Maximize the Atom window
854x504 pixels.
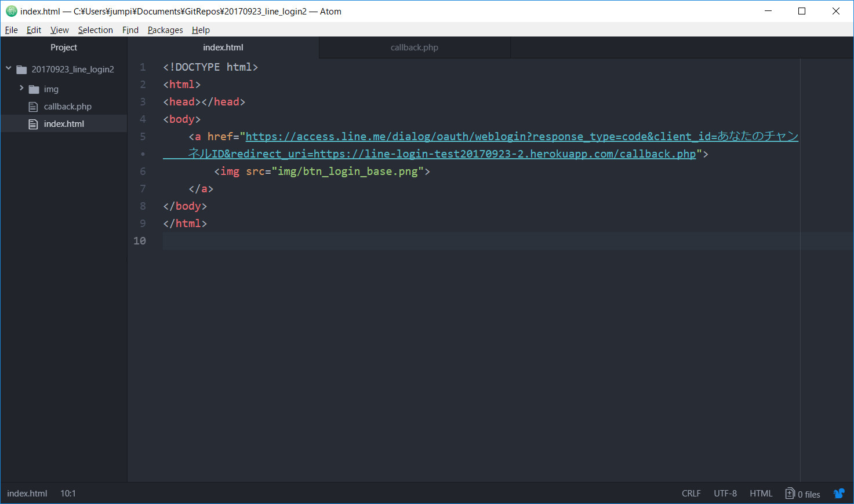802,11
